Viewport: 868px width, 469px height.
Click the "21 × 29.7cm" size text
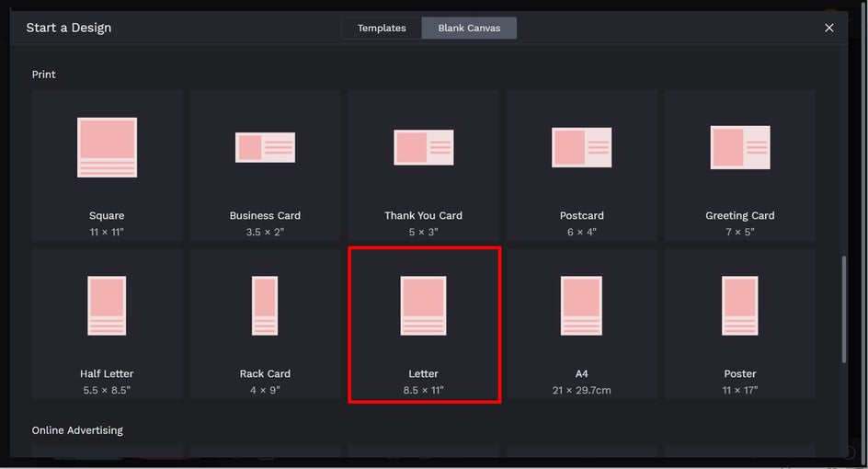582,390
